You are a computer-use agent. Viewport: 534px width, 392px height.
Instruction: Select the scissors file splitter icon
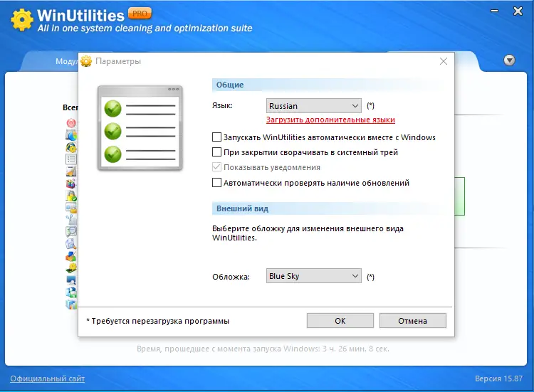tap(71, 220)
